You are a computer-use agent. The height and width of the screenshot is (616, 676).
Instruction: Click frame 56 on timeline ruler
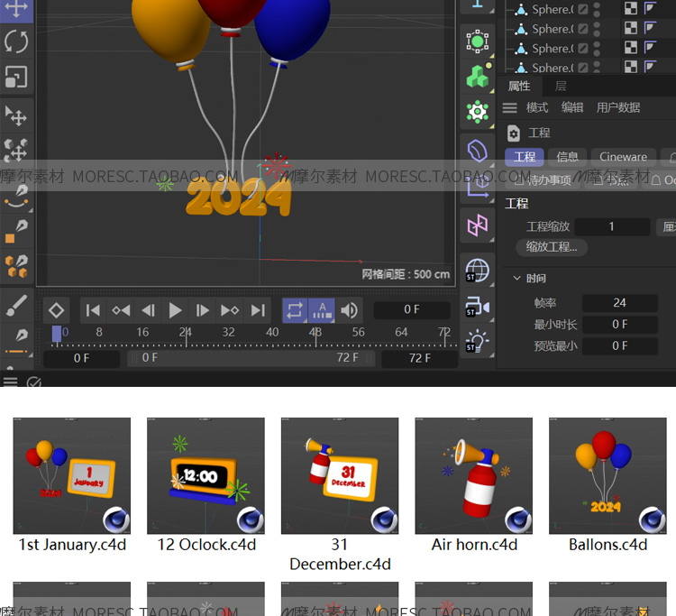click(x=358, y=332)
